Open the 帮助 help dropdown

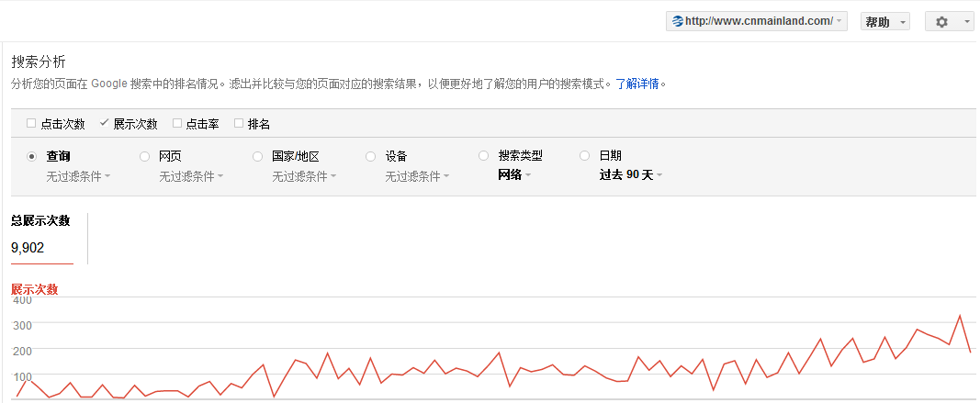[x=885, y=22]
